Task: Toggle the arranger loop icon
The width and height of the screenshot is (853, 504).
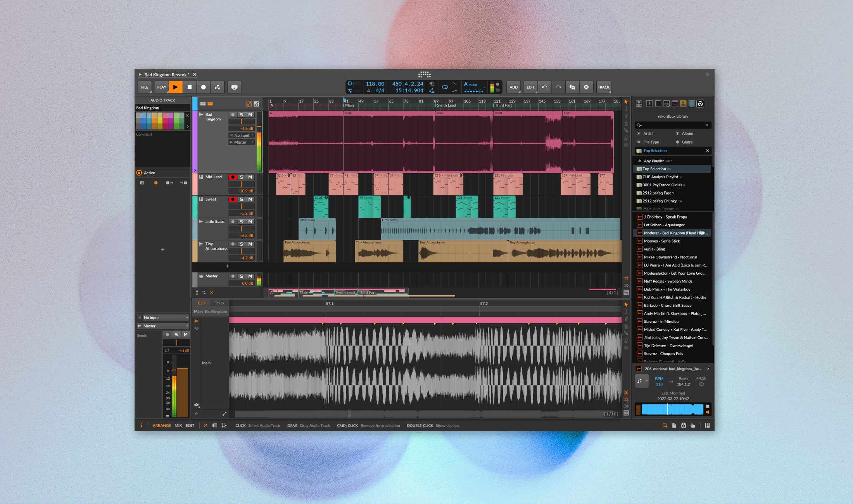Action: [x=445, y=87]
